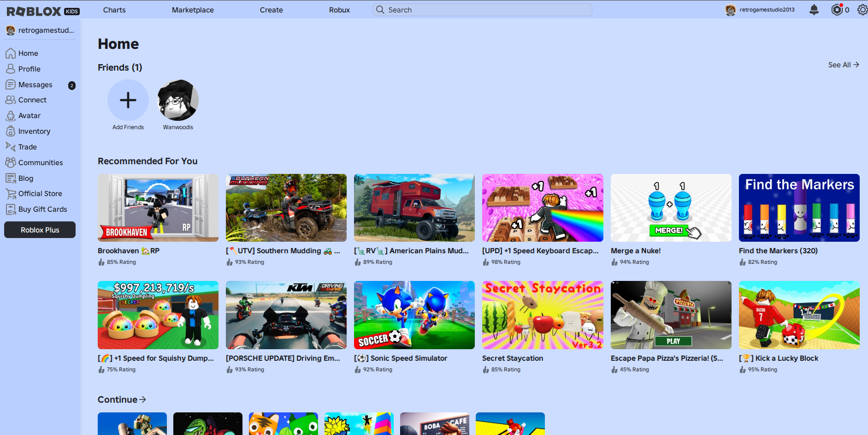Open the Marketplace tab
The image size is (868, 435).
(193, 10)
